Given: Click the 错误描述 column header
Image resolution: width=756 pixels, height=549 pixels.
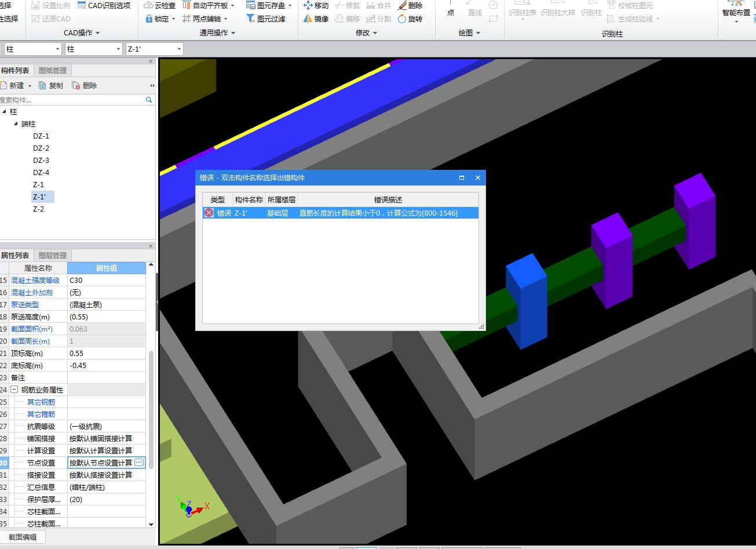Looking at the screenshot, I should [x=388, y=199].
